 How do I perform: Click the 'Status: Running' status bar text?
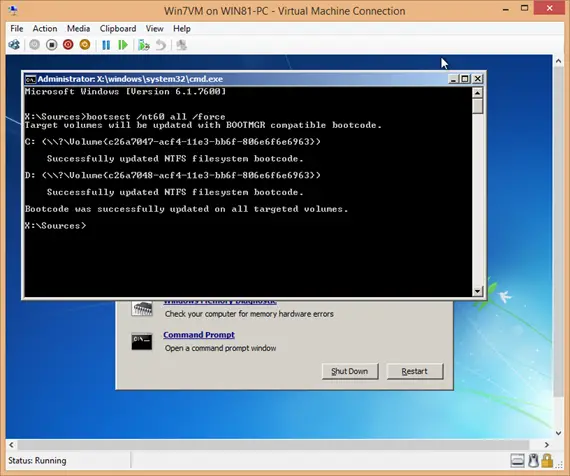37,461
